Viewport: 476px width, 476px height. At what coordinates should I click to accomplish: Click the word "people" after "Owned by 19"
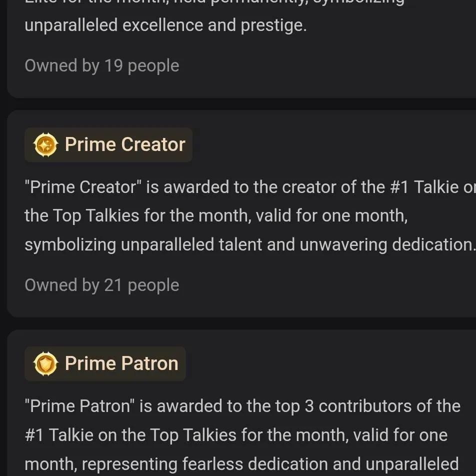[x=153, y=65]
